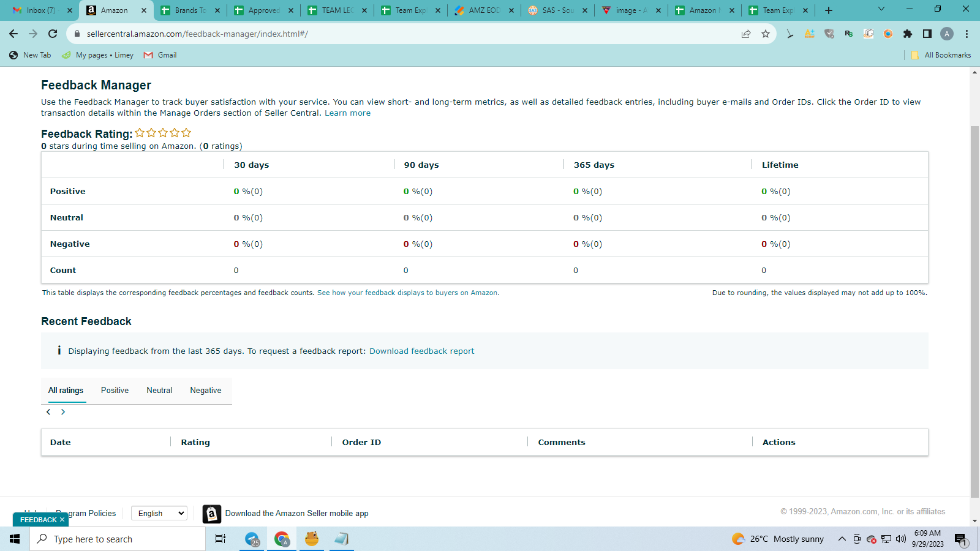The image size is (980, 551).
Task: View site information lock icon
Action: (x=77, y=34)
